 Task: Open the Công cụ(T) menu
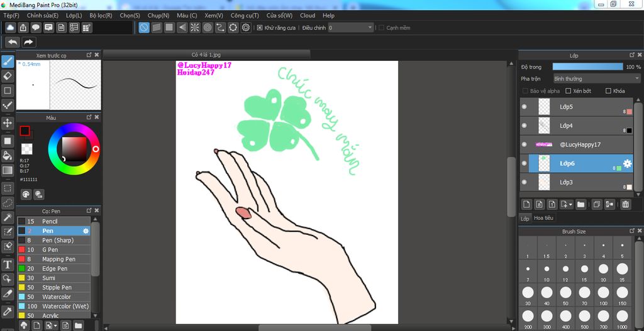245,16
